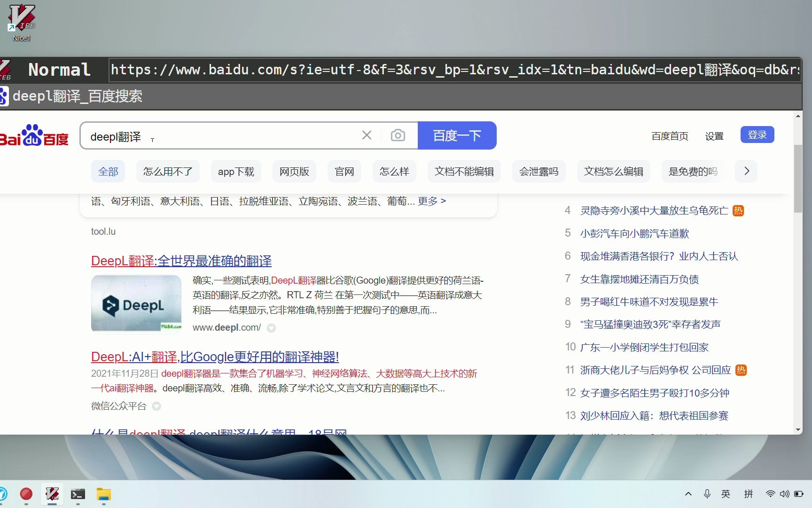Select the app下载 filter tab
Screen dimensions: 812x508
tap(236, 171)
